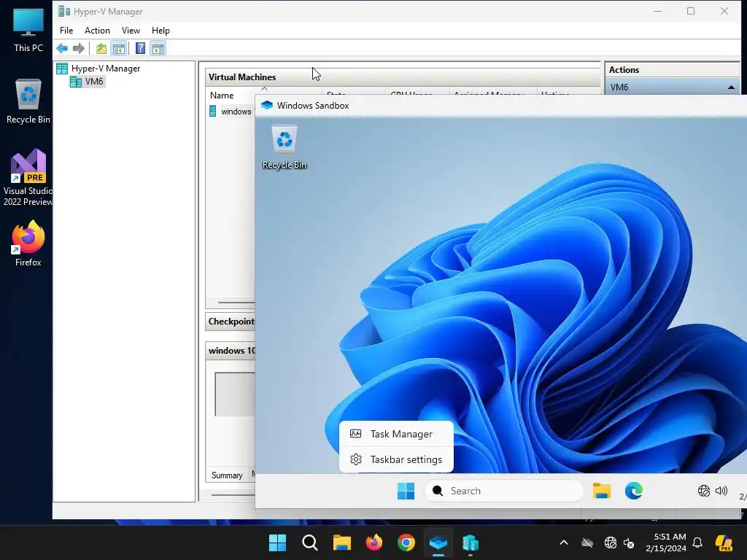Choose Task Manager from sandbox context menu
This screenshot has height=560, width=747.
tap(396, 434)
